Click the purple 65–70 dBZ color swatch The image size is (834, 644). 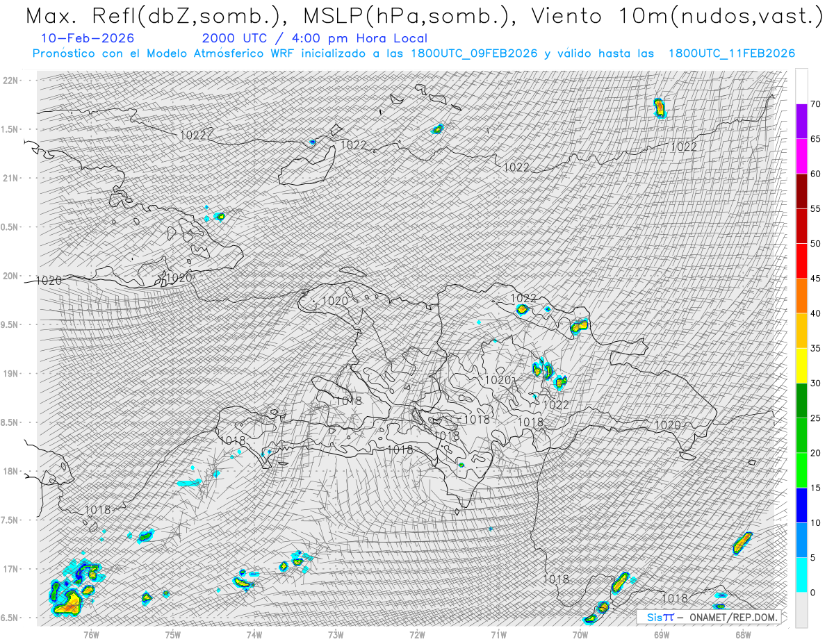pyautogui.click(x=801, y=122)
